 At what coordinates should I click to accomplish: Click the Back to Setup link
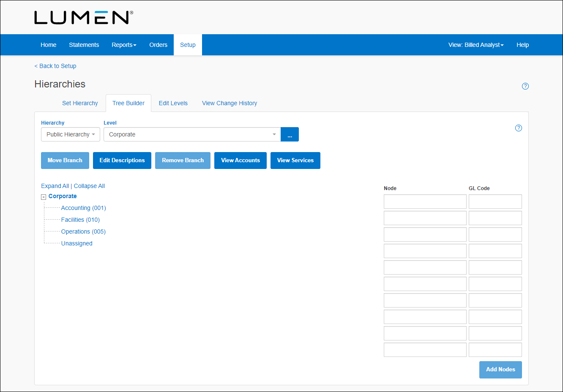click(55, 66)
